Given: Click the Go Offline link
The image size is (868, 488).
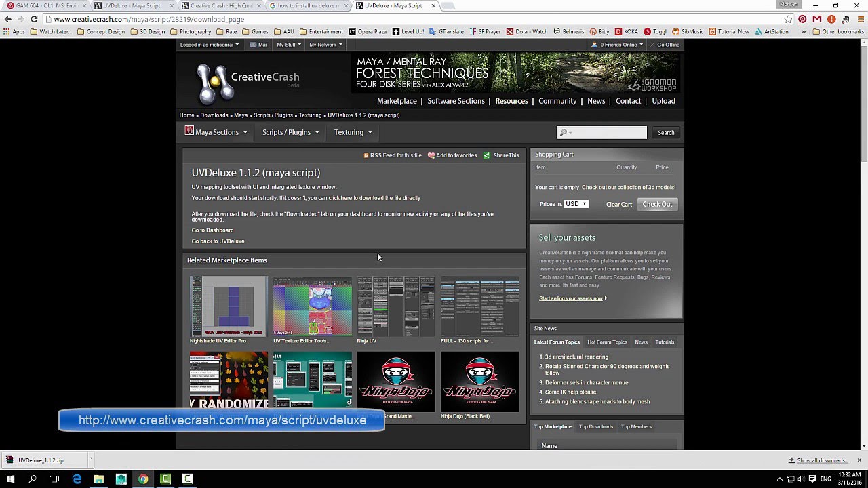Looking at the screenshot, I should click(x=668, y=45).
